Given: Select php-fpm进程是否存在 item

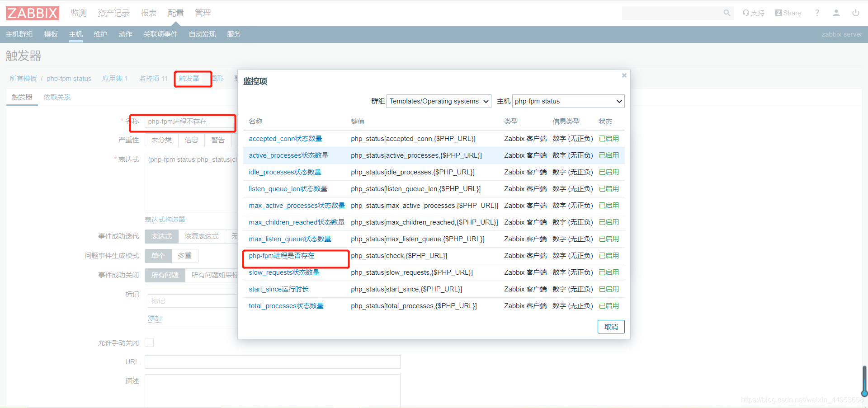Looking at the screenshot, I should (x=282, y=256).
